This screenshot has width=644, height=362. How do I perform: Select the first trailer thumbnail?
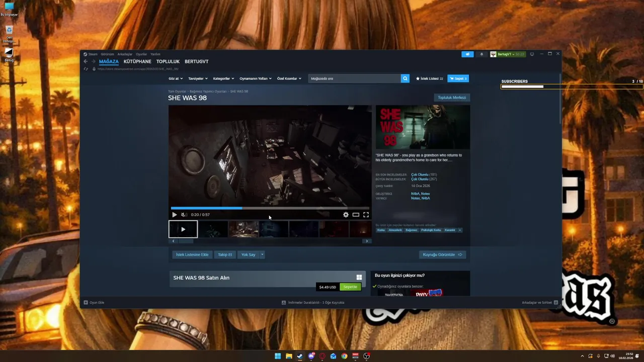pyautogui.click(x=183, y=229)
